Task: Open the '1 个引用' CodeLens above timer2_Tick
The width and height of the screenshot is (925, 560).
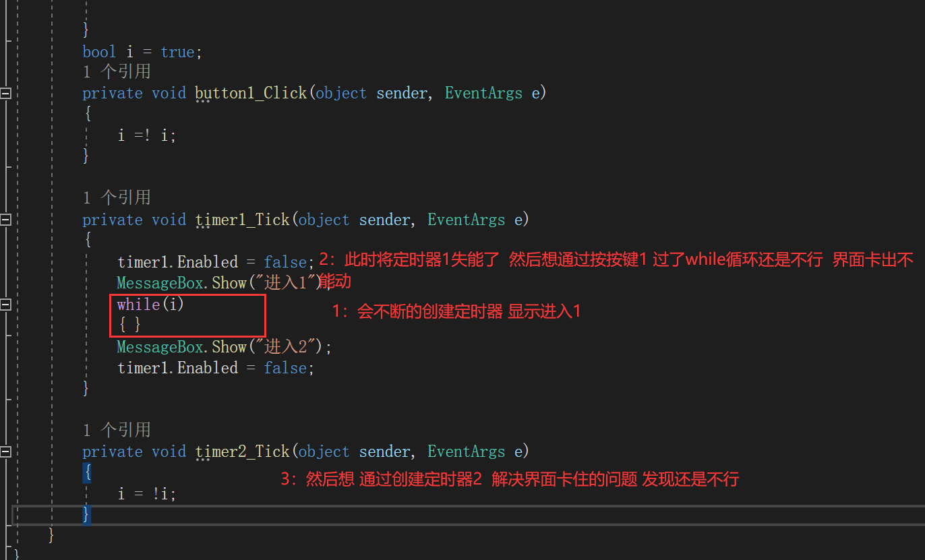Action: [117, 430]
